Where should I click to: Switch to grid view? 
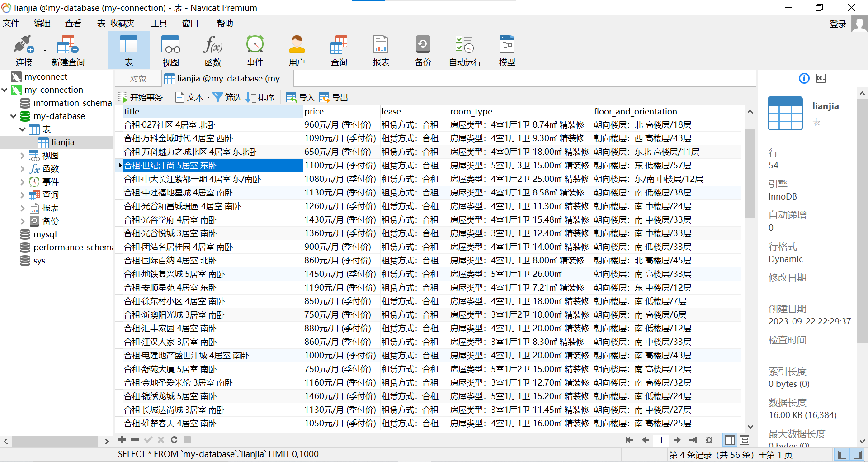tap(730, 440)
